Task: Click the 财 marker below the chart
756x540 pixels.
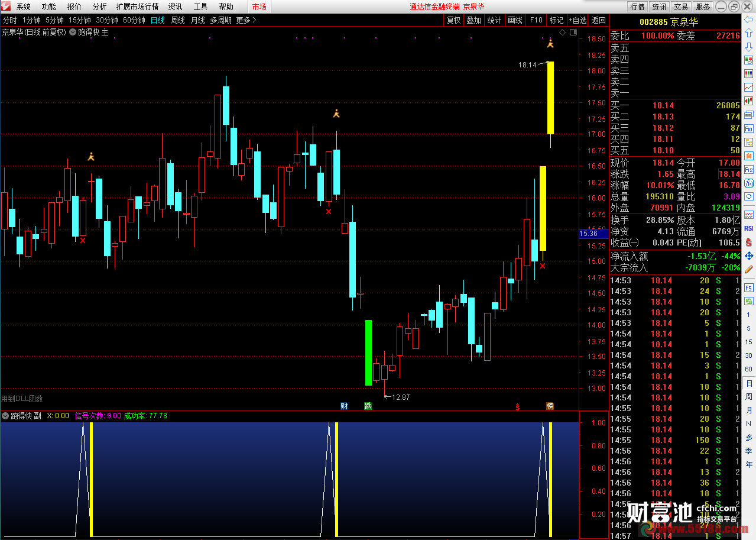Action: pos(345,406)
